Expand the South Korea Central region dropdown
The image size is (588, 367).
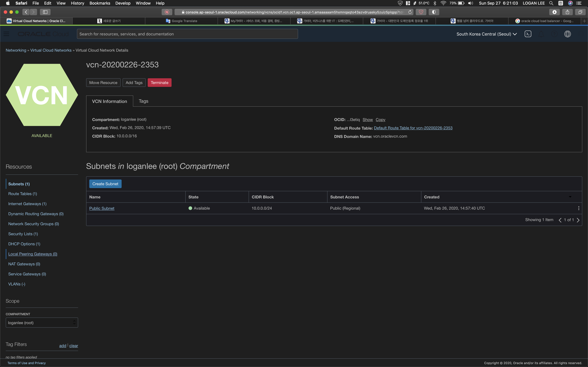tap(487, 34)
